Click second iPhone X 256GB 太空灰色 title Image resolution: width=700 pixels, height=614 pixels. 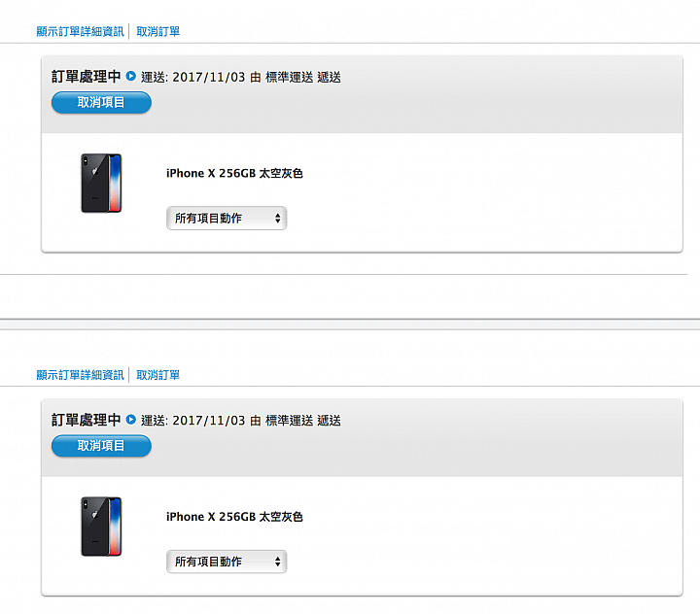point(234,517)
